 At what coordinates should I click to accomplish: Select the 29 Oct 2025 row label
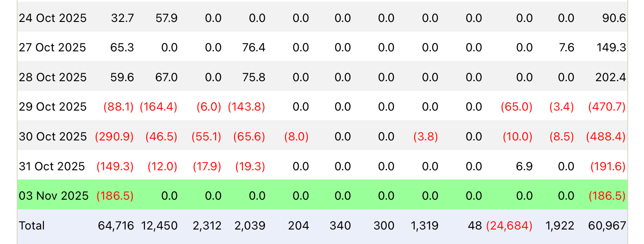(53, 107)
